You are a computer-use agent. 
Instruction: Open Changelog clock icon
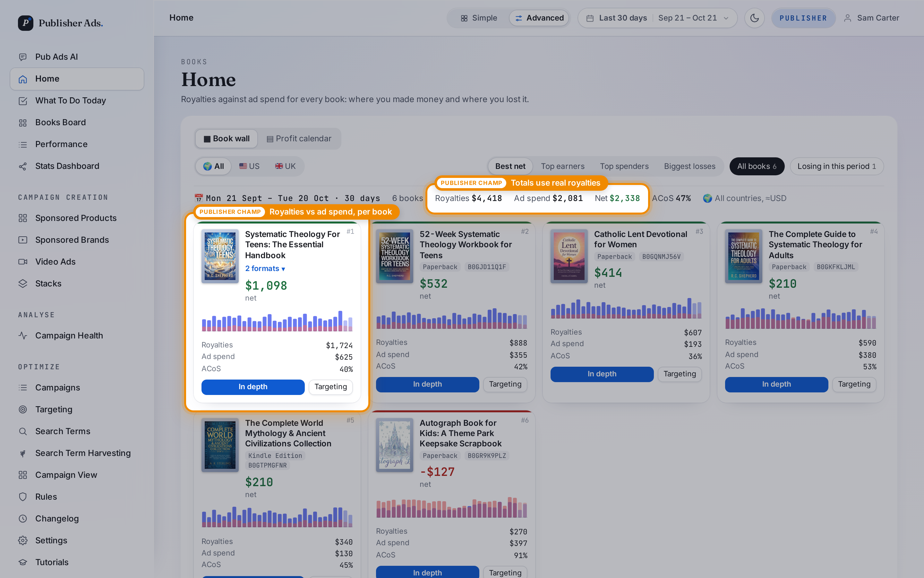tap(23, 518)
